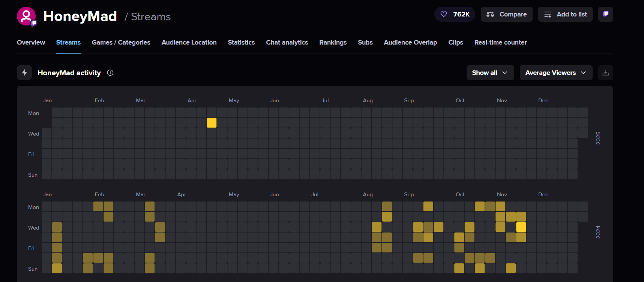Select the Streams tab
Screen dimensions: 644x282
click(68, 42)
